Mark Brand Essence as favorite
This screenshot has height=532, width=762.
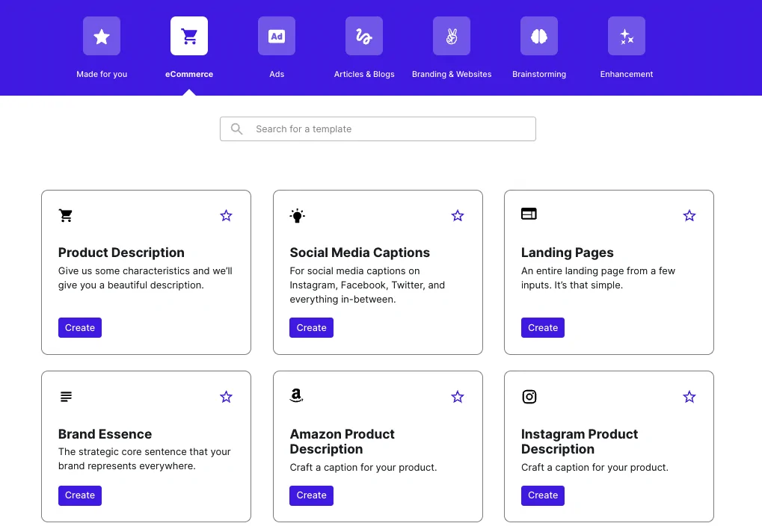click(227, 398)
